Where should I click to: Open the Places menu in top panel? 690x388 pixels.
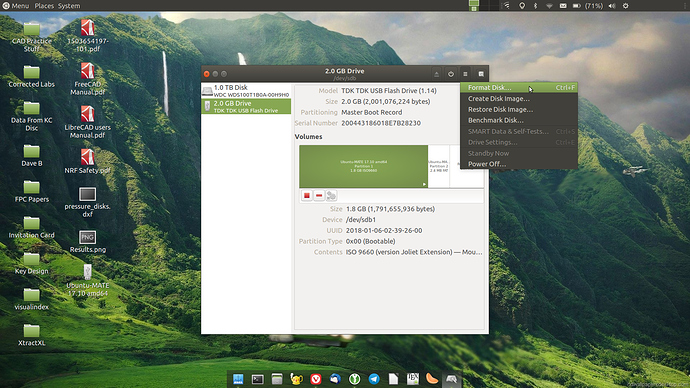click(x=44, y=6)
